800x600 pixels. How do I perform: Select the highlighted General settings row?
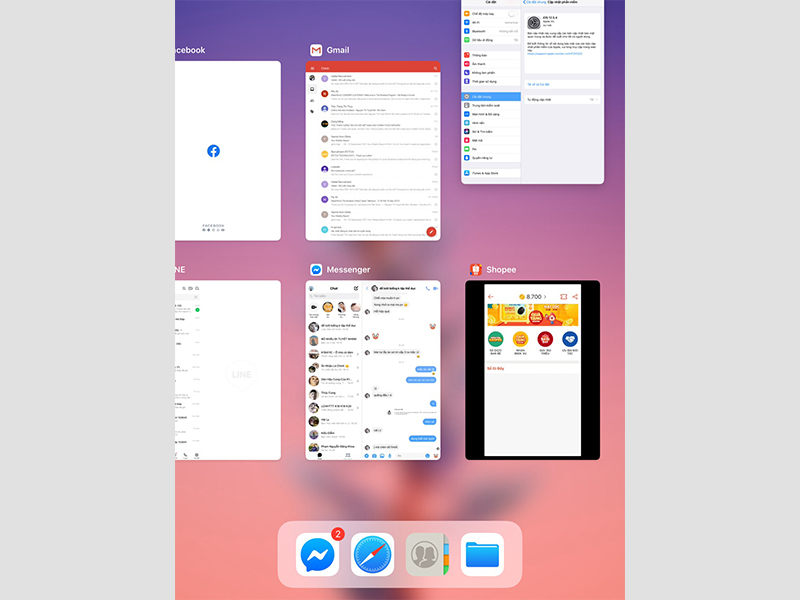[x=491, y=96]
